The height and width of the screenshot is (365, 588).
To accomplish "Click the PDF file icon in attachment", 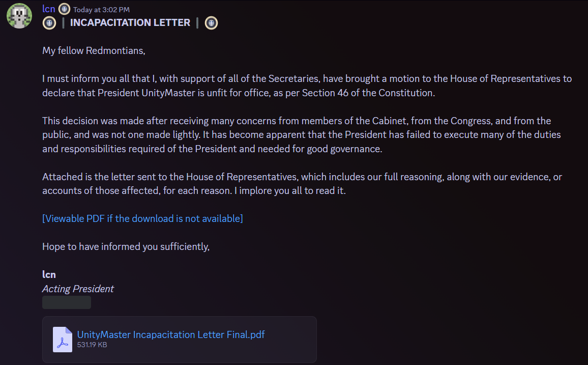I will click(x=62, y=340).
